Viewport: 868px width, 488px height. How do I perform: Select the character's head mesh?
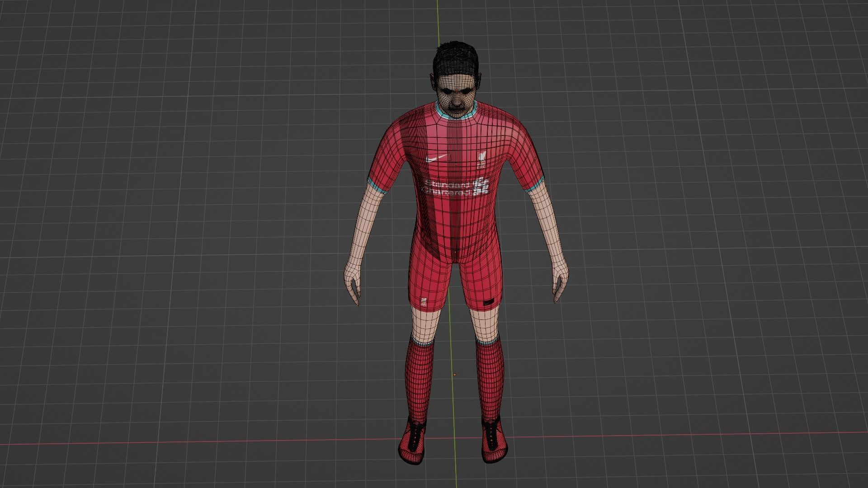pyautogui.click(x=456, y=80)
